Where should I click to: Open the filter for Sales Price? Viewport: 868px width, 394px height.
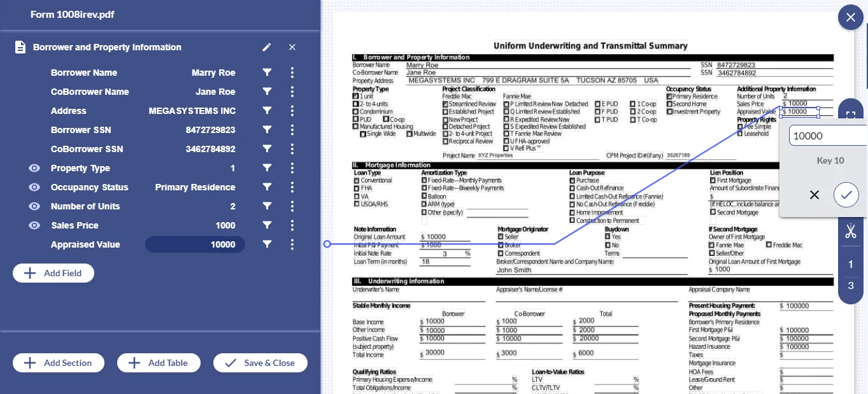[267, 225]
